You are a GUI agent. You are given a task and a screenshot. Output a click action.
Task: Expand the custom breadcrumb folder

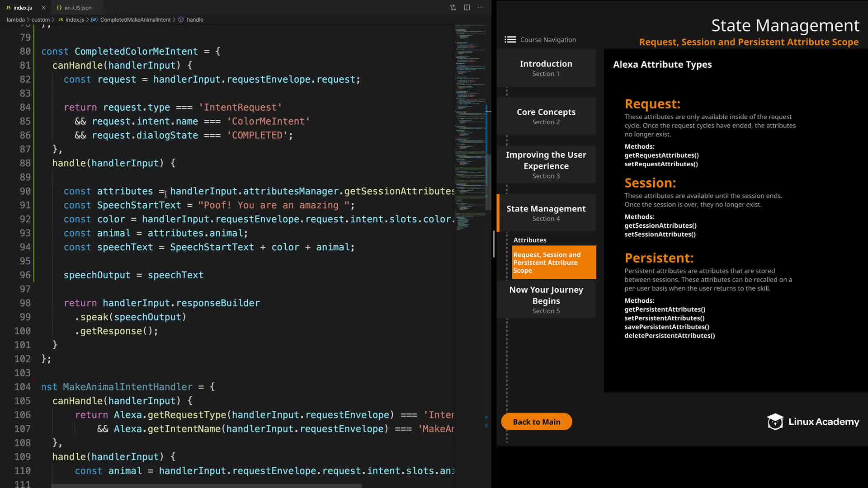click(40, 20)
